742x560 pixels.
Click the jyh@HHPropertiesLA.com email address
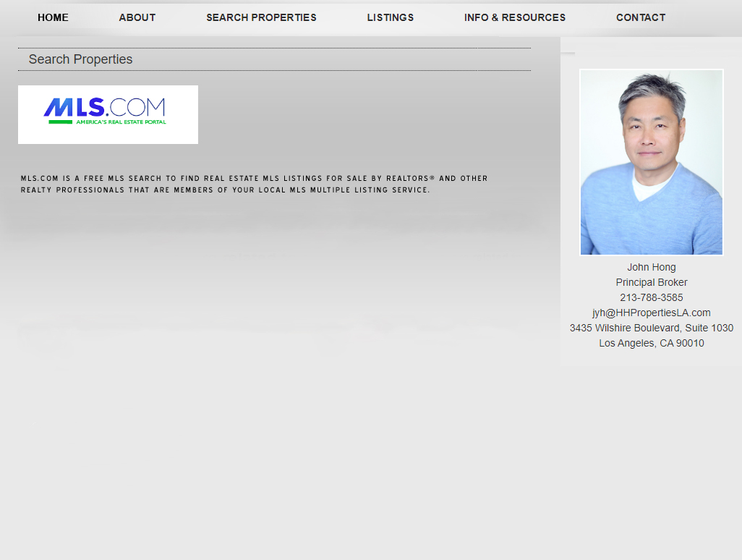651,313
